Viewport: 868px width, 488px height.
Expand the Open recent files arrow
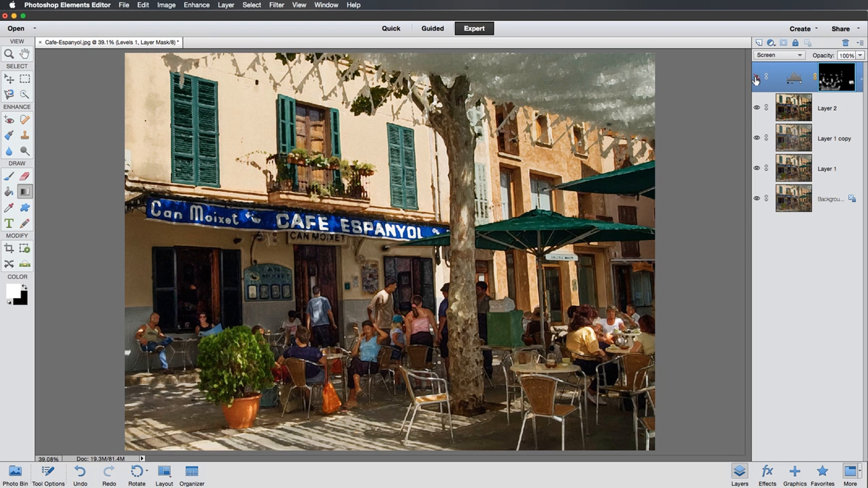[x=35, y=28]
